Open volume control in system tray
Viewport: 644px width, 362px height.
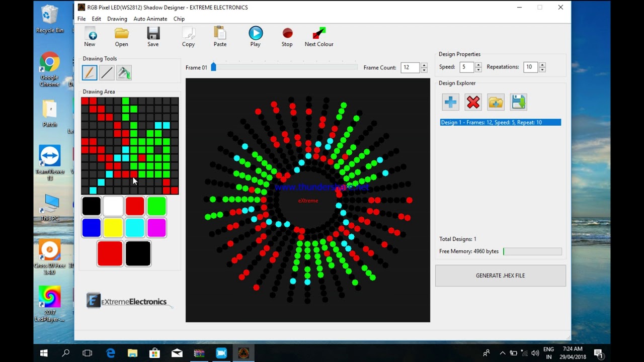535,353
